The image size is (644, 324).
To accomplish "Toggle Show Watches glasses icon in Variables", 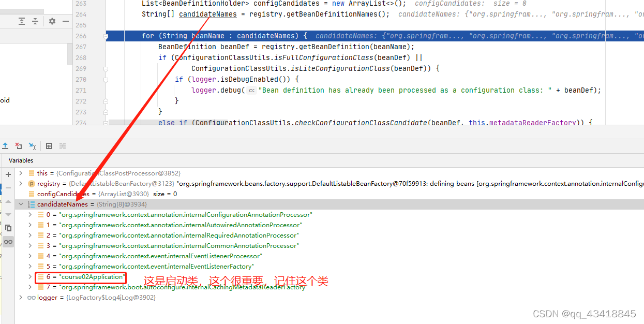I will 8,242.
